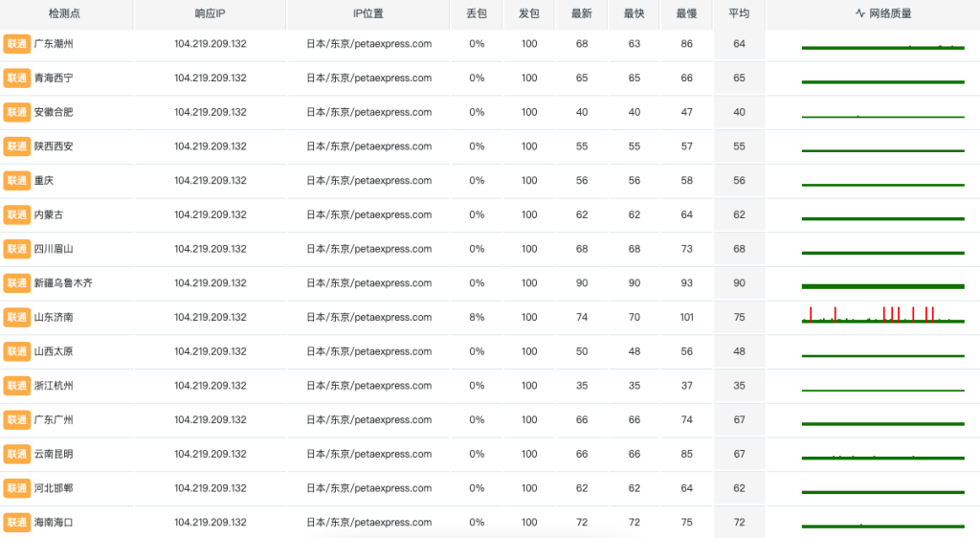The height and width of the screenshot is (538, 980).
Task: Click the 联通 badge for 内蒙古
Action: click(x=17, y=215)
